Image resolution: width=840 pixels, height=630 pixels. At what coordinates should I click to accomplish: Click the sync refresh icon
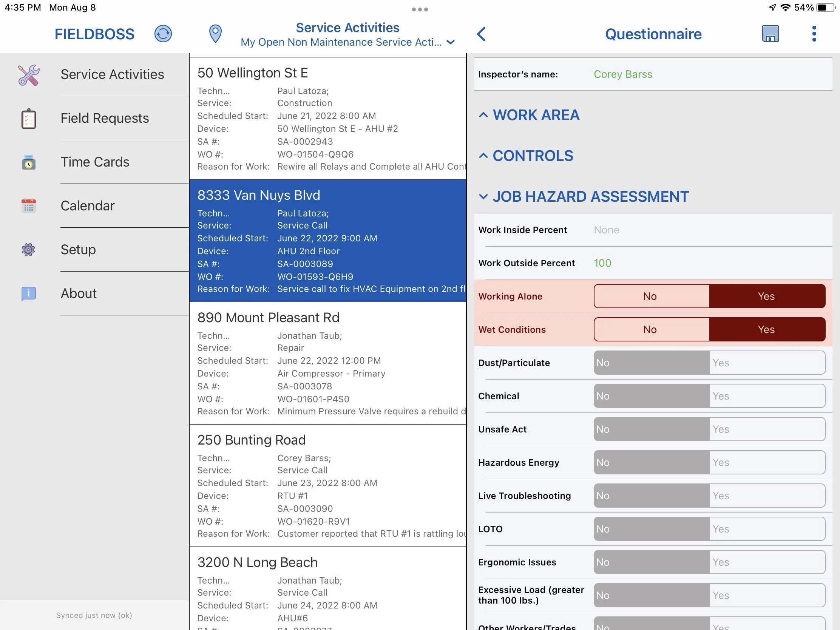[163, 34]
